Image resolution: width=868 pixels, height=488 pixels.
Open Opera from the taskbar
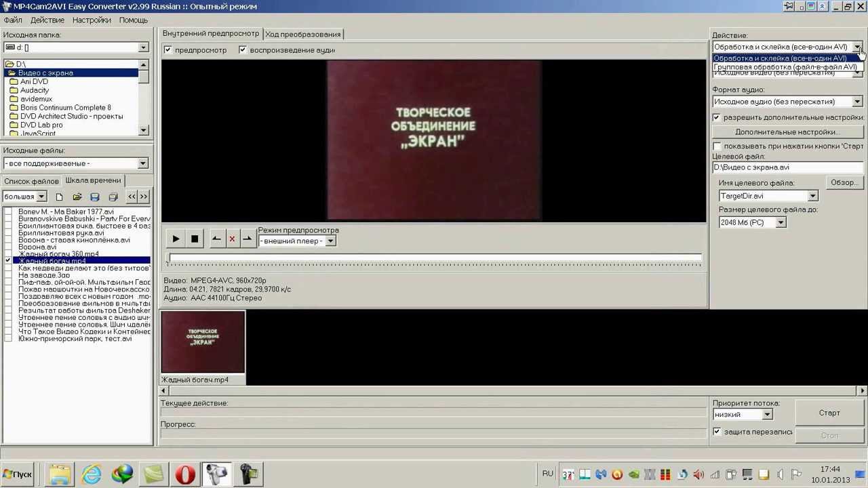[x=185, y=474]
